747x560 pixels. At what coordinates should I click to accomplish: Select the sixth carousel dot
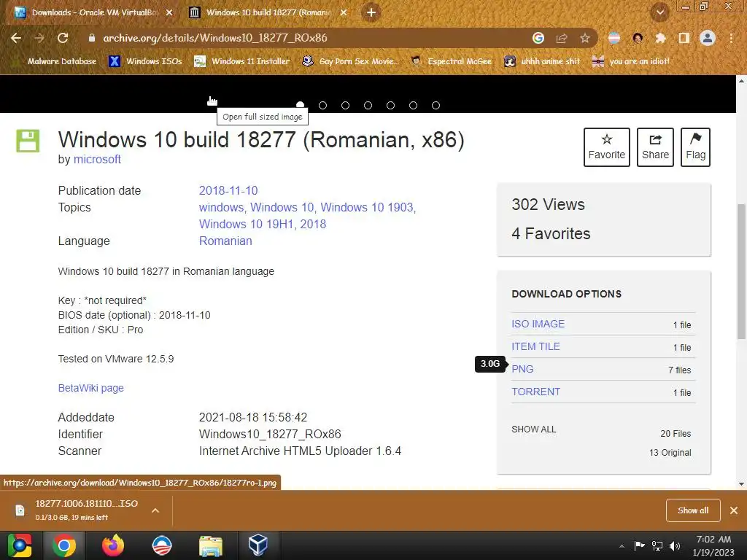click(413, 105)
